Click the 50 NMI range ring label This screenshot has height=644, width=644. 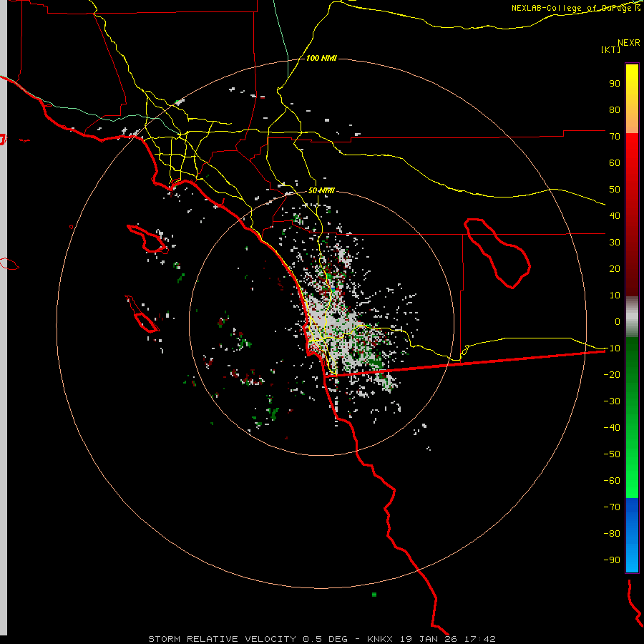(x=321, y=190)
